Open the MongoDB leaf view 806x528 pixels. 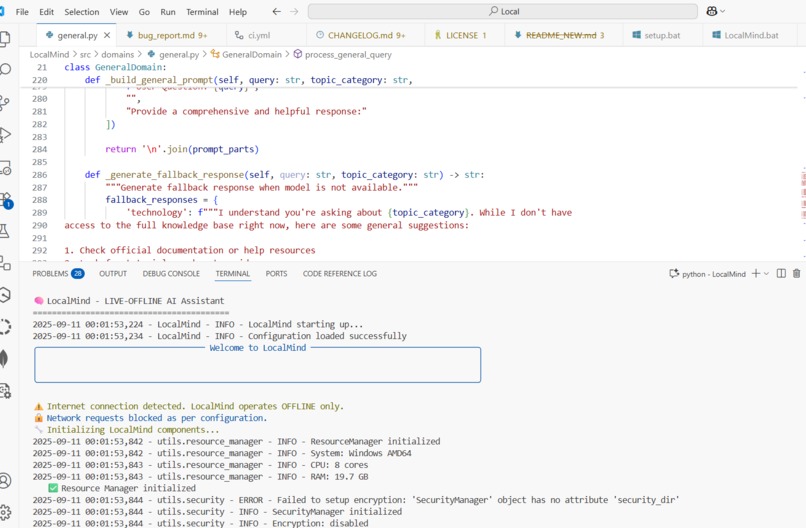click(x=4, y=358)
